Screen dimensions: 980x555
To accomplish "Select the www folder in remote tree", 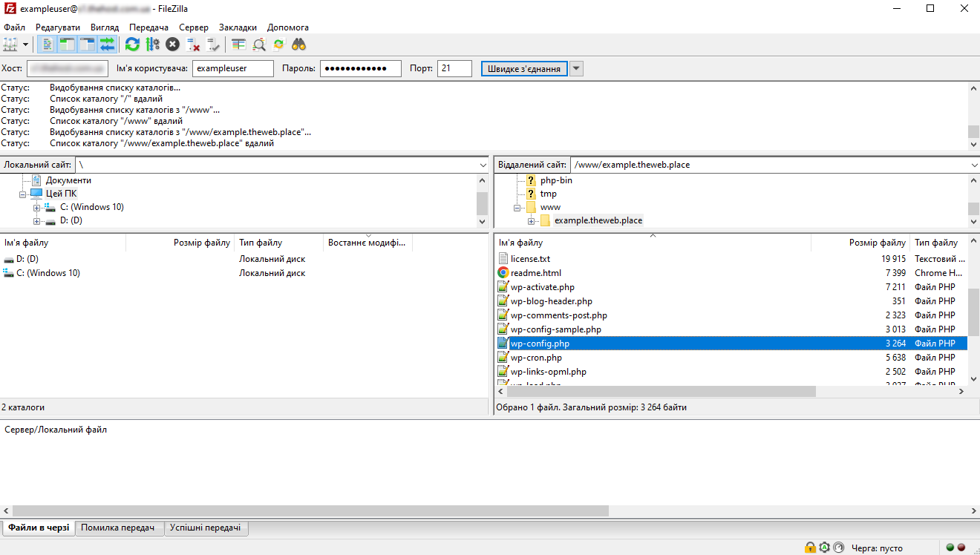I will [x=550, y=207].
